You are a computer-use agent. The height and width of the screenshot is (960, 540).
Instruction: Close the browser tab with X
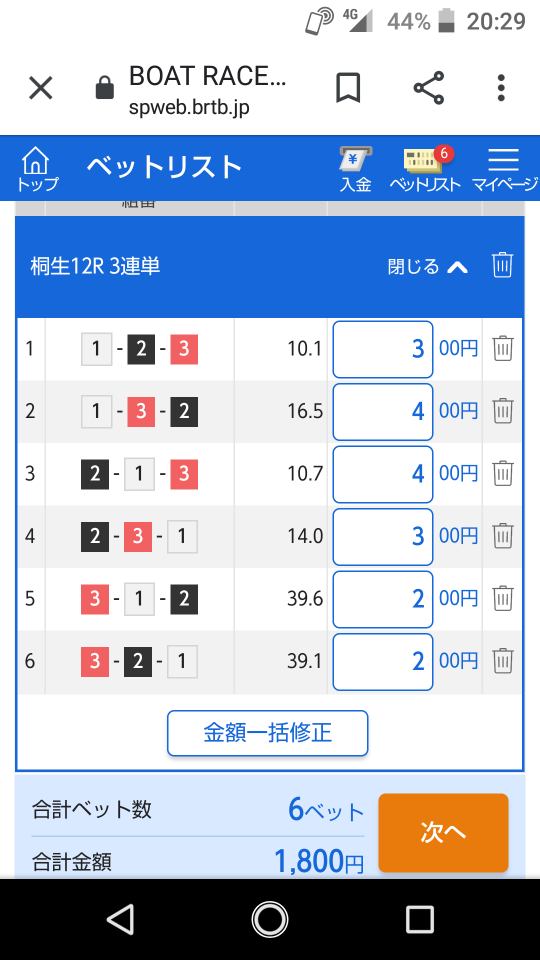tap(41, 89)
